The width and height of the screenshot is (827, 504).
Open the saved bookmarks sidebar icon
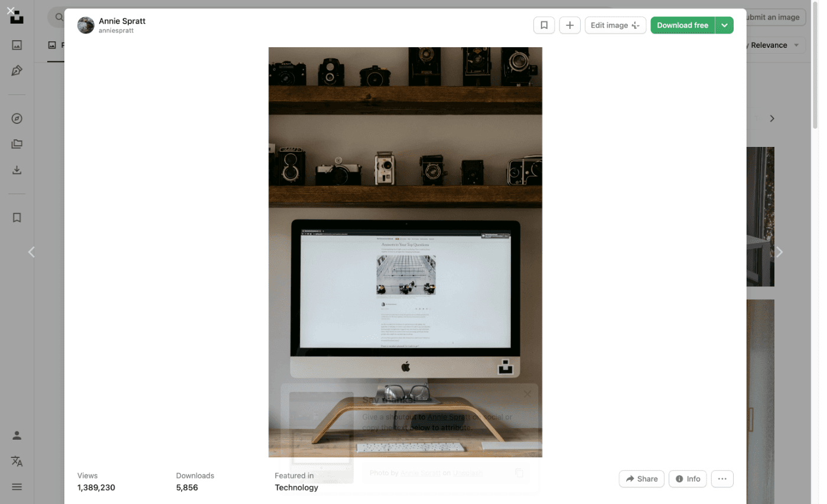point(17,218)
